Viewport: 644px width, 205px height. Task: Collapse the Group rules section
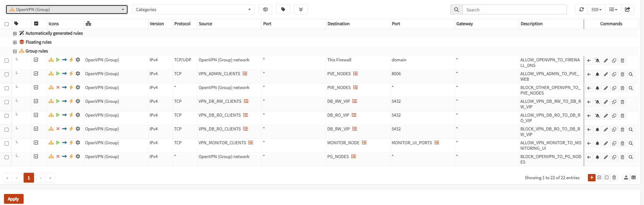(x=15, y=51)
